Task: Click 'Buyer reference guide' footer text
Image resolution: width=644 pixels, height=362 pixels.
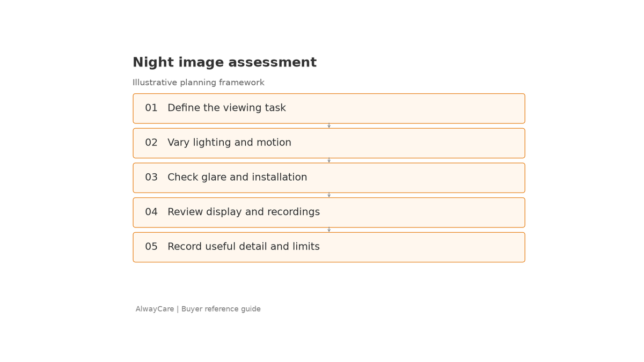Action: point(221,309)
